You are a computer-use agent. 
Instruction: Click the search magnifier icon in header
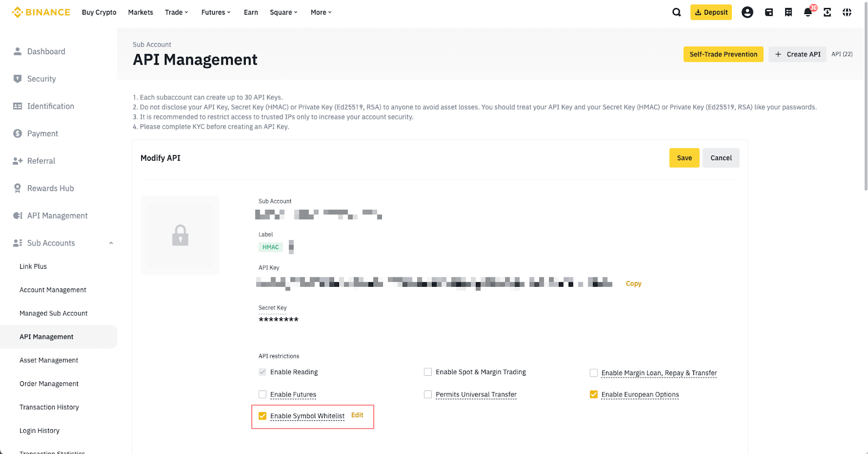pyautogui.click(x=676, y=12)
